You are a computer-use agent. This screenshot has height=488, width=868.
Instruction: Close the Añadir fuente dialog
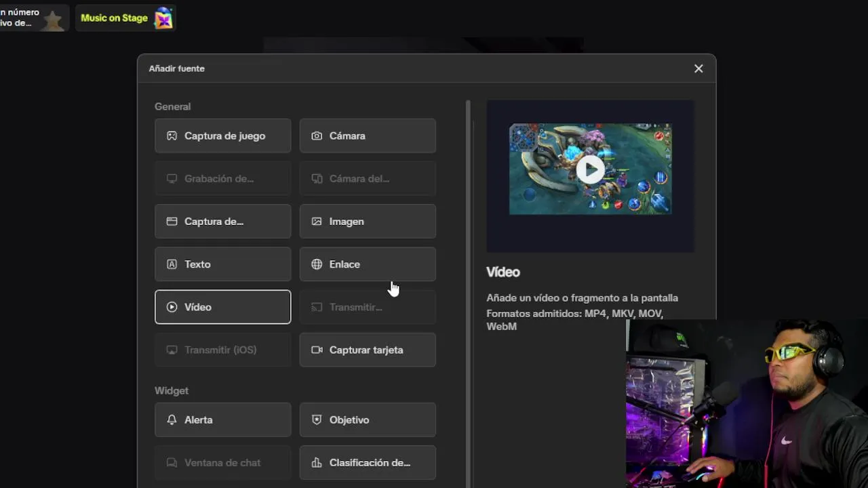(698, 68)
